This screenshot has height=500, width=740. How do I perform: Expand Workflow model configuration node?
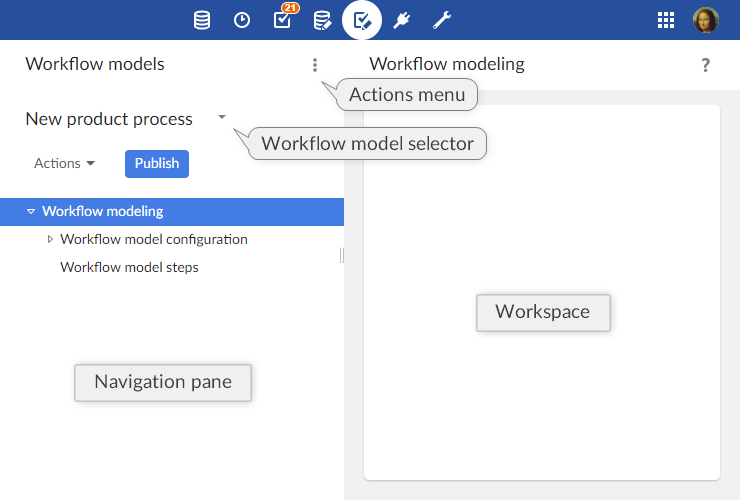(x=50, y=239)
